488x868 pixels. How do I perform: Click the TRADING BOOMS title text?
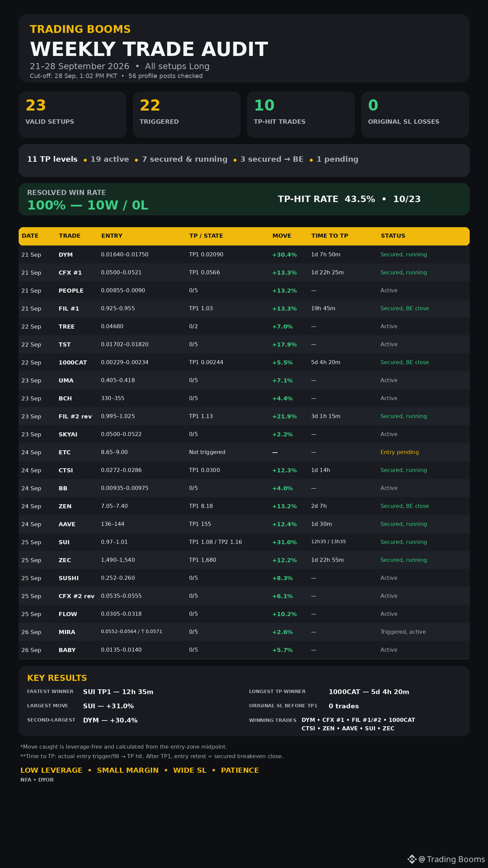pyautogui.click(x=80, y=29)
